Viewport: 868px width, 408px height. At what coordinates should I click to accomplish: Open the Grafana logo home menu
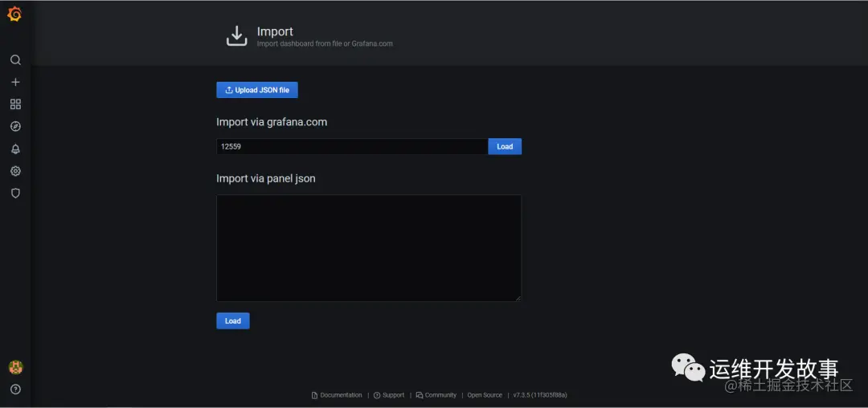click(x=15, y=14)
